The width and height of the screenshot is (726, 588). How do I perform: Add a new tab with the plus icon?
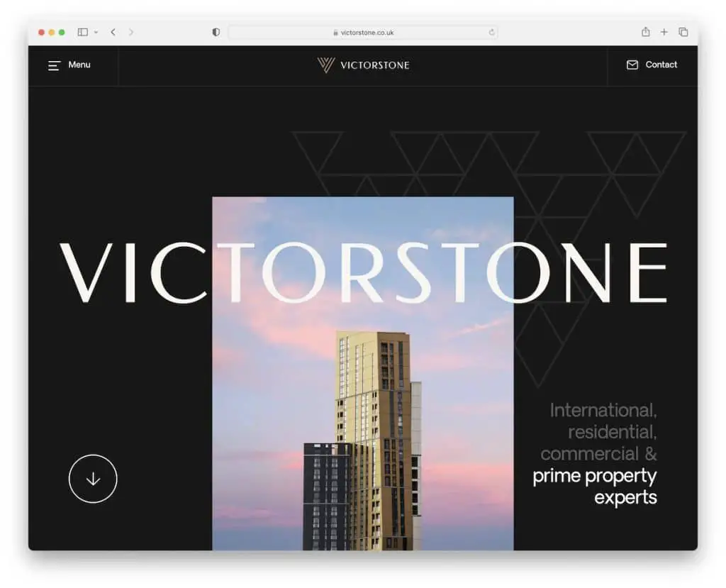[664, 32]
